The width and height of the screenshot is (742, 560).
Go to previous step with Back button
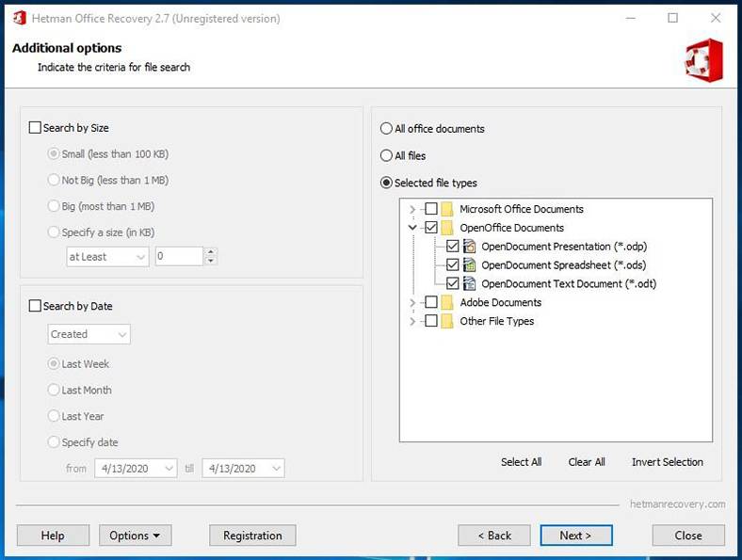(x=494, y=536)
